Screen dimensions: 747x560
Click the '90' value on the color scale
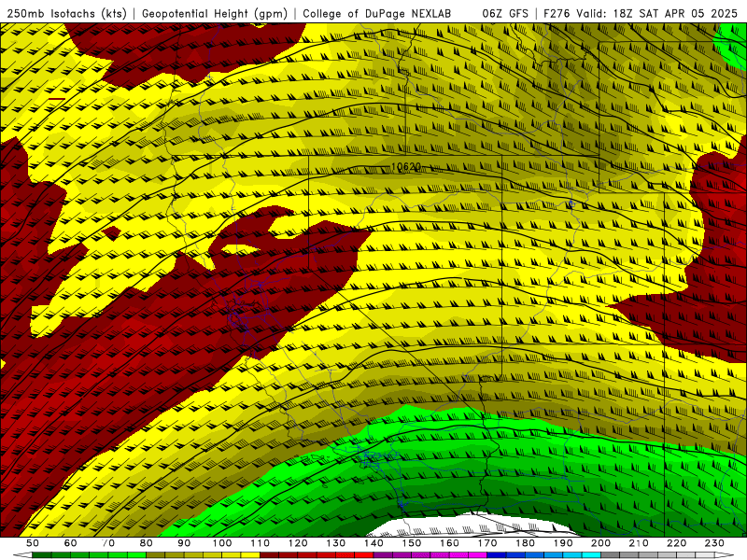[x=184, y=543]
